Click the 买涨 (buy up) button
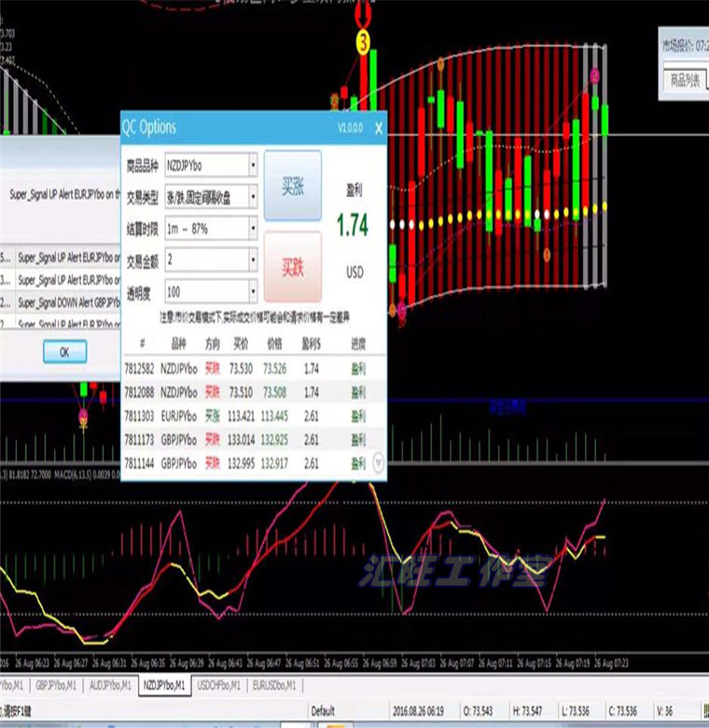The height and width of the screenshot is (728, 709). (x=292, y=186)
